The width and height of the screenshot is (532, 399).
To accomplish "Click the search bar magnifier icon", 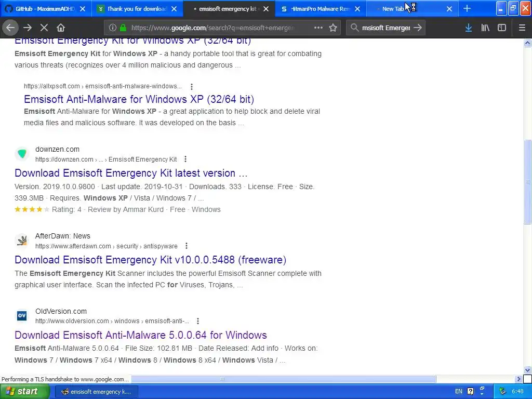I will point(354,28).
